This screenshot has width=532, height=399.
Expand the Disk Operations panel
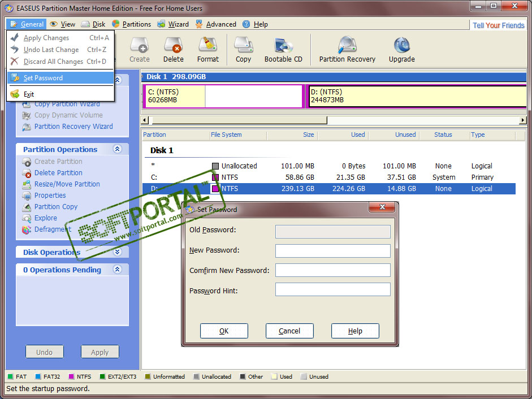pyautogui.click(x=118, y=251)
